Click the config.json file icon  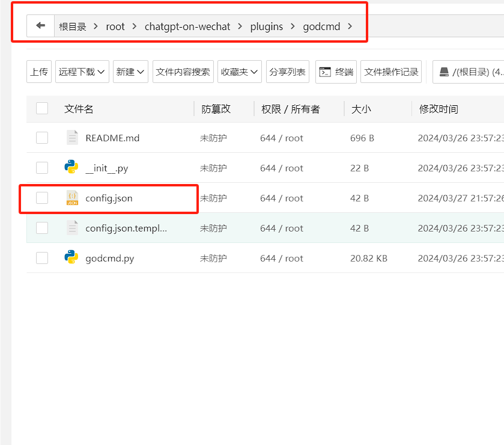click(x=72, y=198)
